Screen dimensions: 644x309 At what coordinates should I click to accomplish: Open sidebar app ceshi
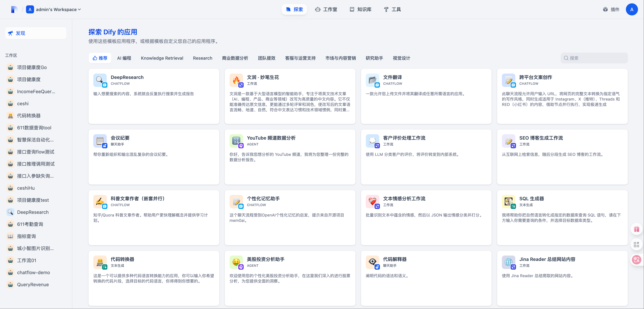36,104
